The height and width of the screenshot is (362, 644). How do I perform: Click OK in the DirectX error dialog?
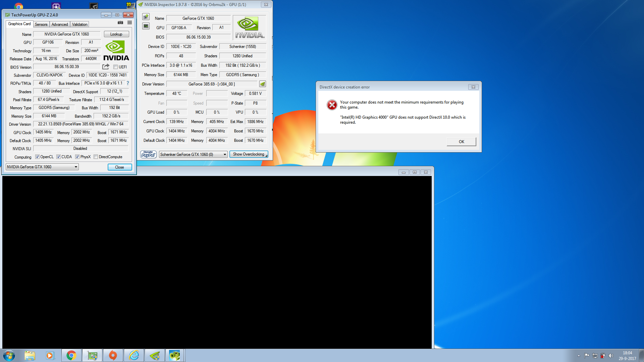pyautogui.click(x=461, y=142)
